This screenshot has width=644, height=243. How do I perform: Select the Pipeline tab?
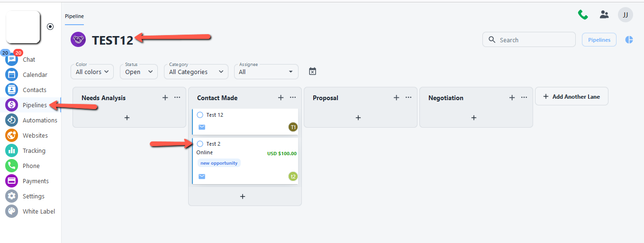tap(74, 16)
